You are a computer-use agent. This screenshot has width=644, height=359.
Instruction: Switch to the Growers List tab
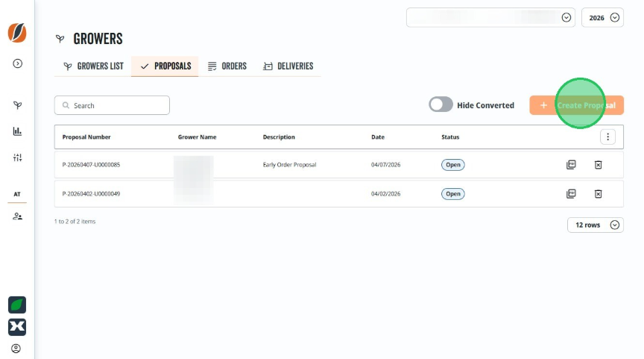pos(93,66)
